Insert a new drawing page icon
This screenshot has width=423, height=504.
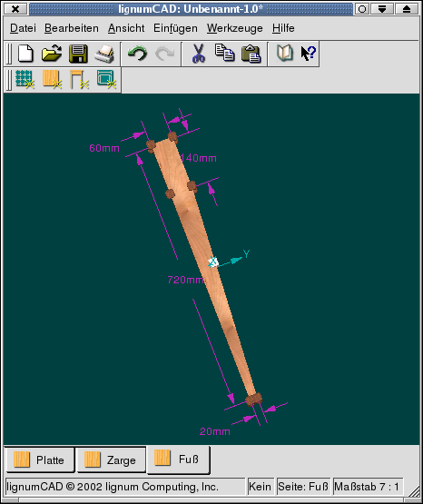pos(106,79)
